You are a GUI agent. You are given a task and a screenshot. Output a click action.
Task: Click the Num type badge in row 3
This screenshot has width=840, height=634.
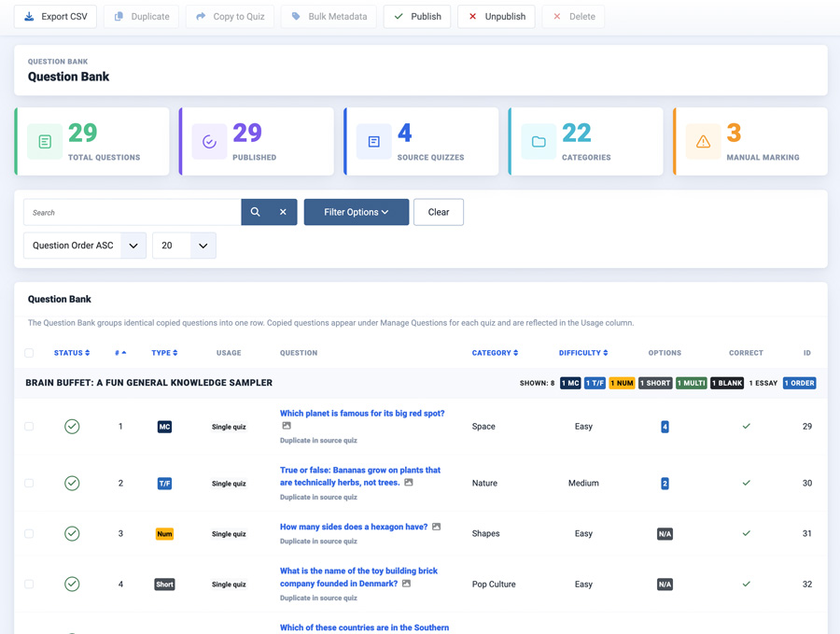click(164, 534)
